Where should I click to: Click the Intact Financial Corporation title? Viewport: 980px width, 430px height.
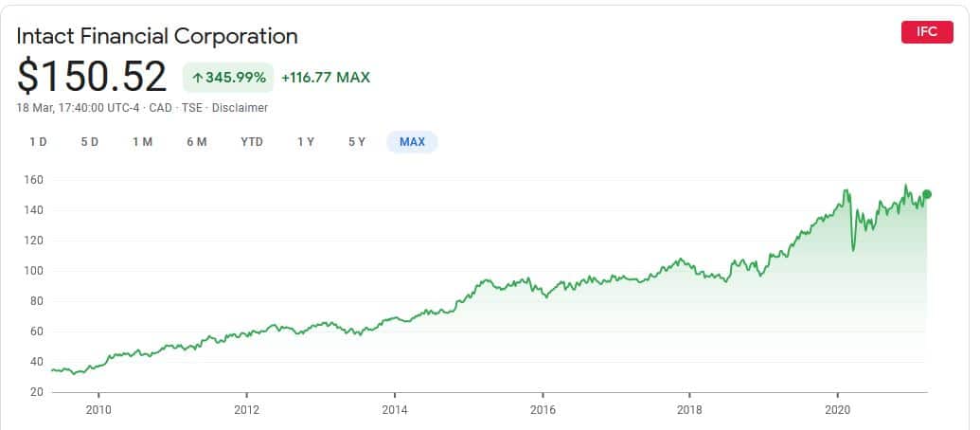coord(157,37)
